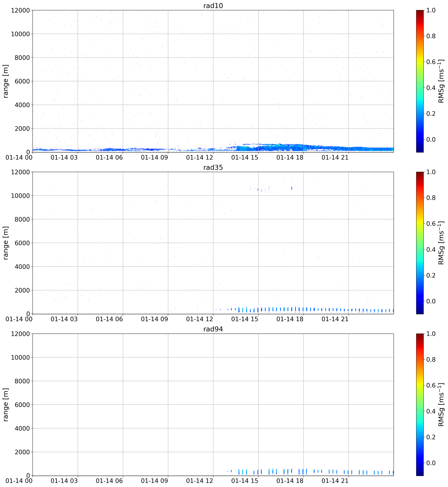448x487 pixels.
Task: Click the 0.4 tick on rad35 colorbar
Action: tap(431, 250)
